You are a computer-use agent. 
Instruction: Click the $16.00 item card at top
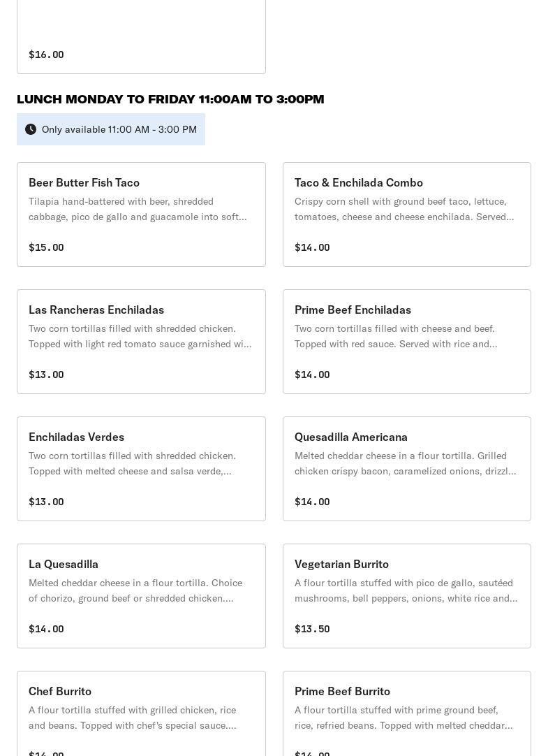pyautogui.click(x=141, y=35)
